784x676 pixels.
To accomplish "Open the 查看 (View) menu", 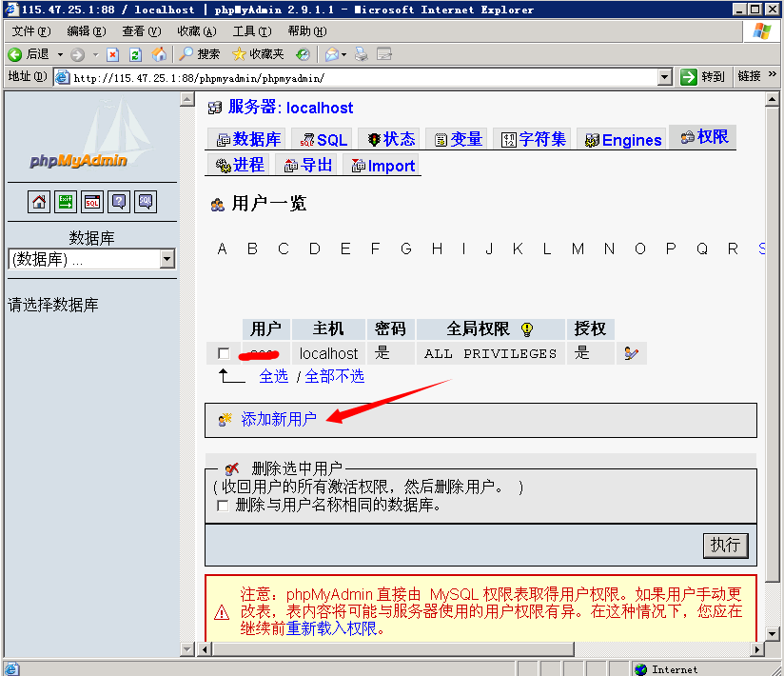I will click(x=142, y=31).
